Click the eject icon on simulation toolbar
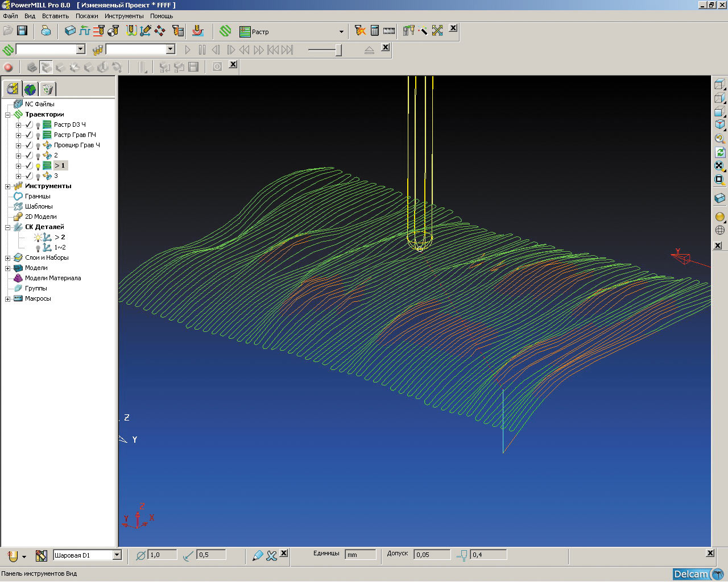The height and width of the screenshot is (582, 728). click(369, 50)
